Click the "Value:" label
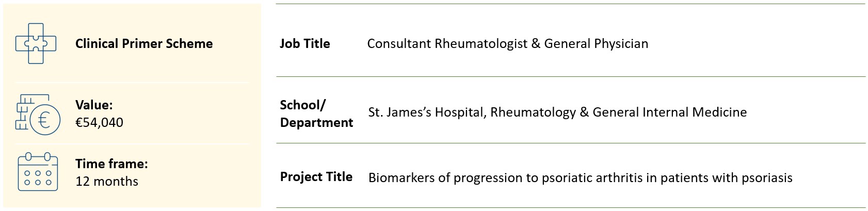The height and width of the screenshot is (211, 868). pos(94,105)
